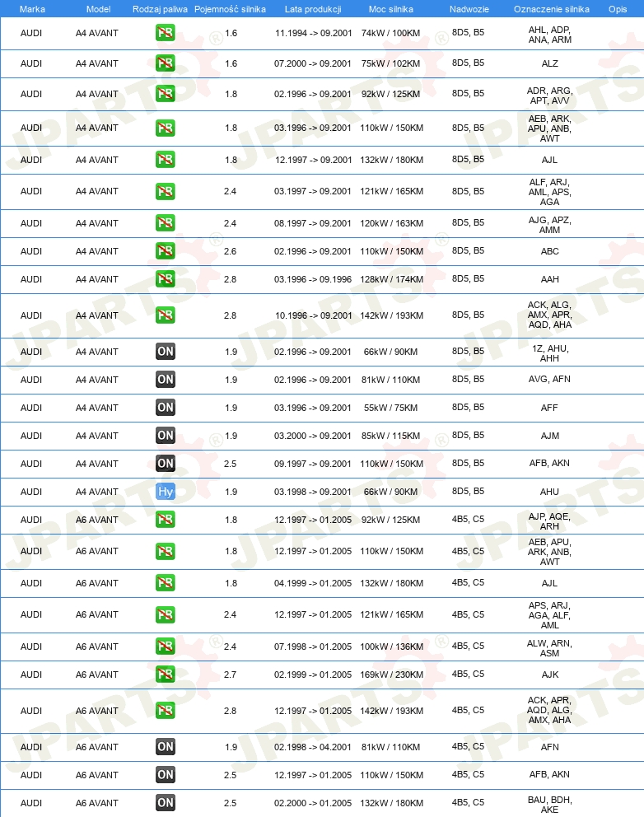Select the petrol icon for A4 Avant 92kW / 125KM
The width and height of the screenshot is (644, 817).
pyautogui.click(x=166, y=94)
